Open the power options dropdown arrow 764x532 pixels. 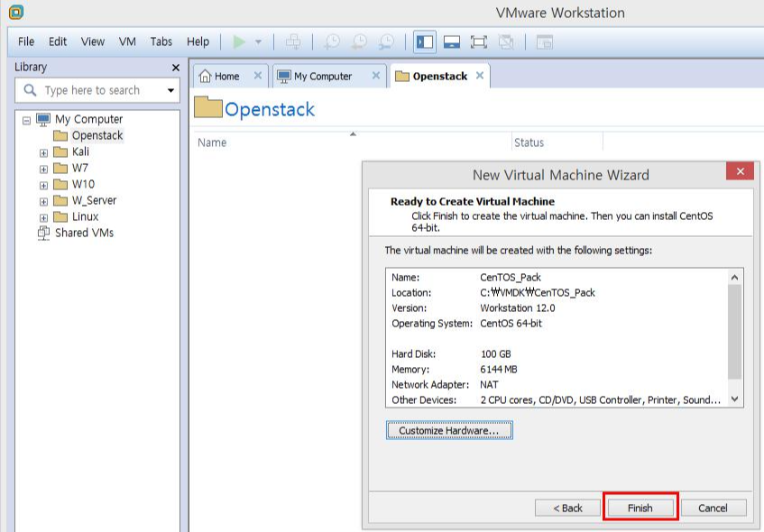coord(258,42)
